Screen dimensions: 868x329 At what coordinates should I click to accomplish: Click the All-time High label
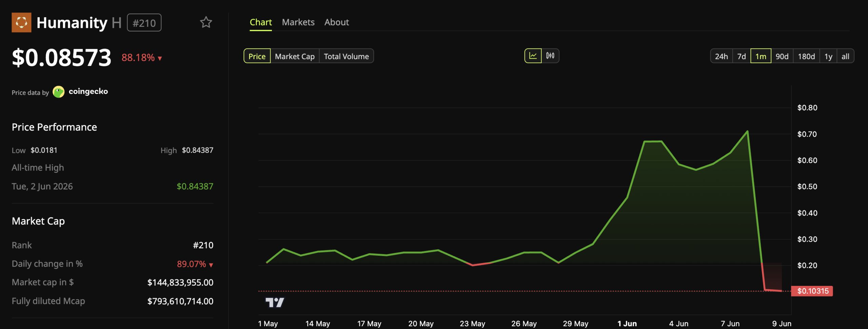pyautogui.click(x=38, y=168)
